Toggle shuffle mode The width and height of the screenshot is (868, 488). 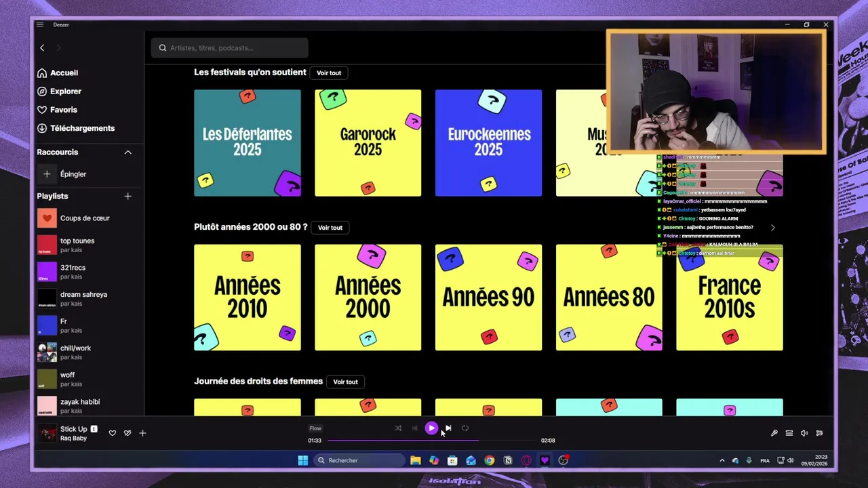(398, 428)
